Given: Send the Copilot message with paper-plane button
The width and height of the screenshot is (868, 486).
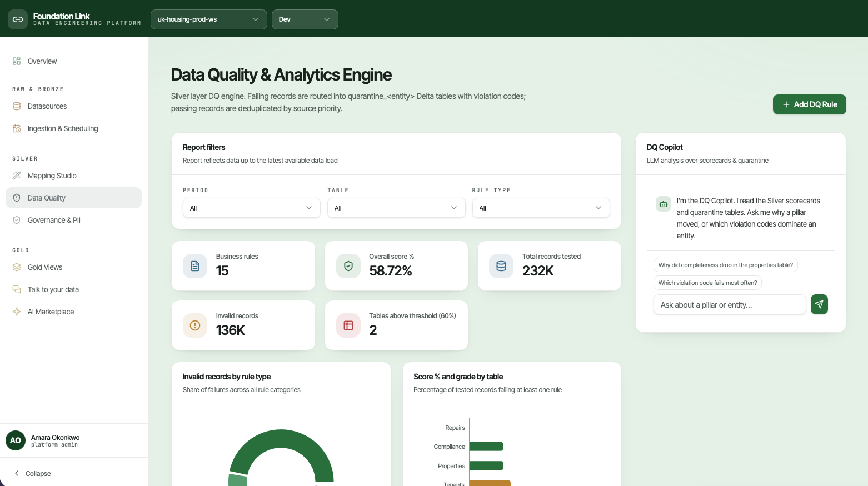Looking at the screenshot, I should [819, 304].
